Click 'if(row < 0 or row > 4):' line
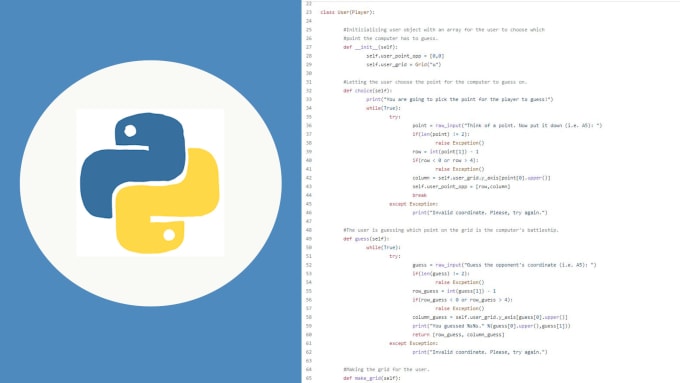The width and height of the screenshot is (680, 383). (445, 160)
